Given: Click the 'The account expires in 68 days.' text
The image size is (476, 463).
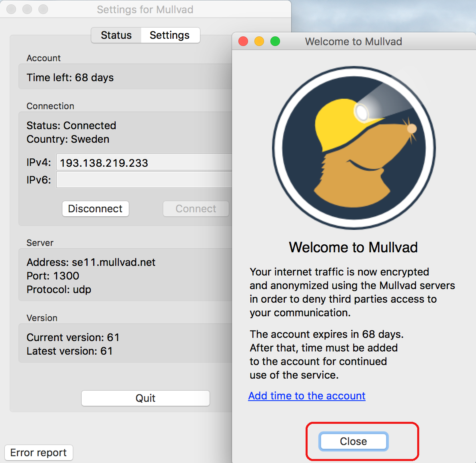Looking at the screenshot, I should [x=327, y=334].
